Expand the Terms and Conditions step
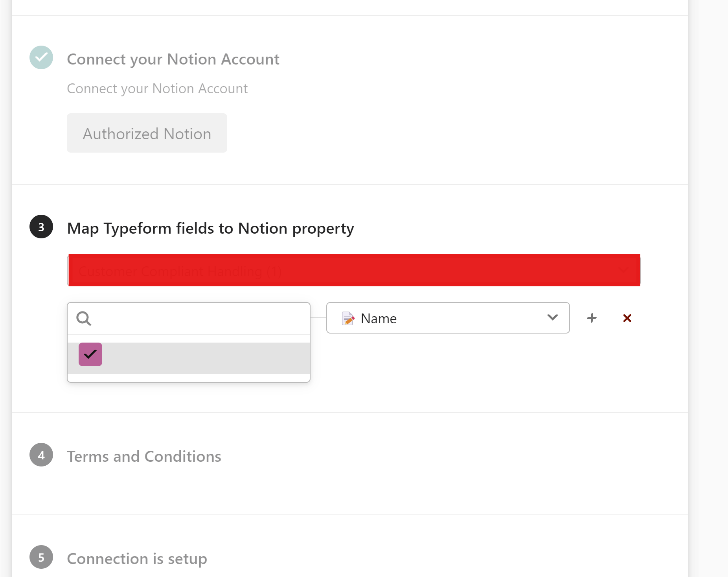The width and height of the screenshot is (728, 577). (144, 456)
